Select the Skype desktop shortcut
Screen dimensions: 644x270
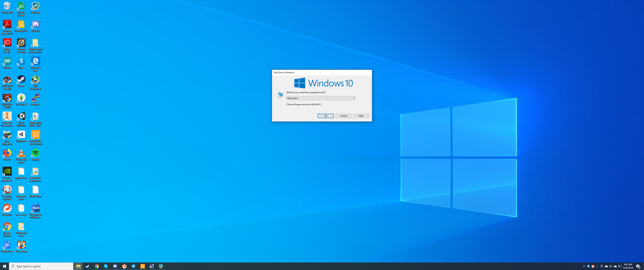click(x=21, y=63)
